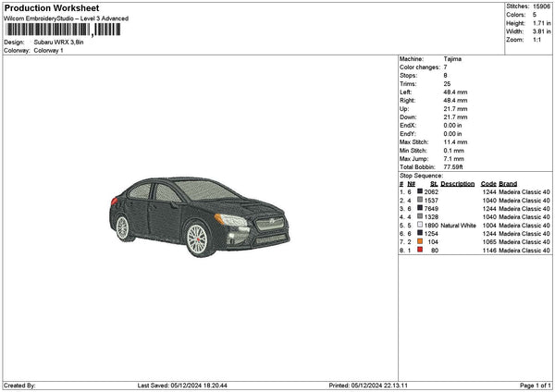Click the Zoom value 1:1
The height and width of the screenshot is (392, 555).
pyautogui.click(x=536, y=40)
